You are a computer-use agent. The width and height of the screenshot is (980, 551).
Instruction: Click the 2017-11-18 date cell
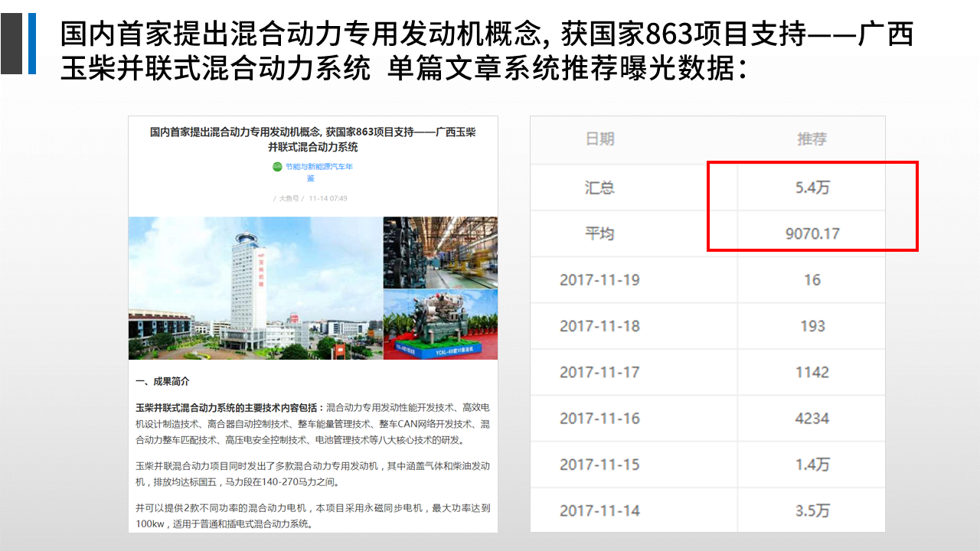(x=599, y=326)
